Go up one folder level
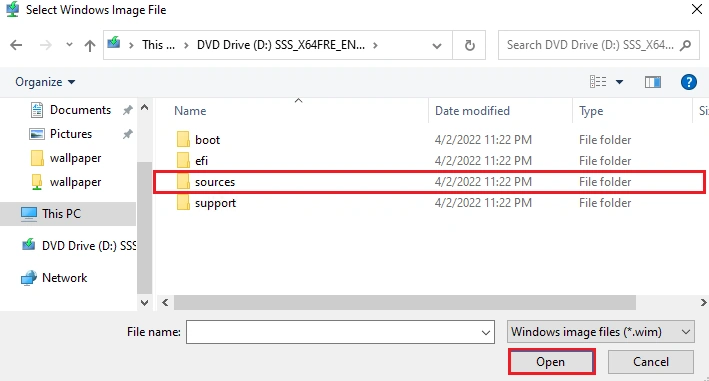This screenshot has width=709, height=381. click(90, 45)
